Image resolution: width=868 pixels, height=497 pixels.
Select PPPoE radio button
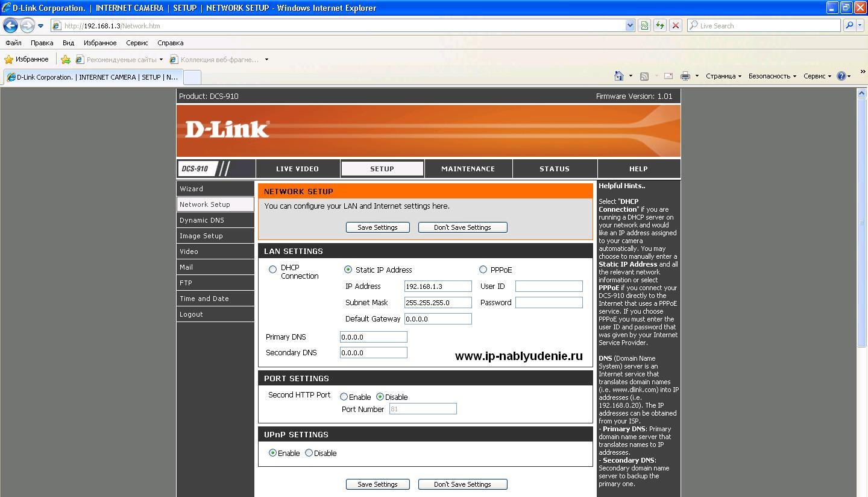click(x=483, y=270)
